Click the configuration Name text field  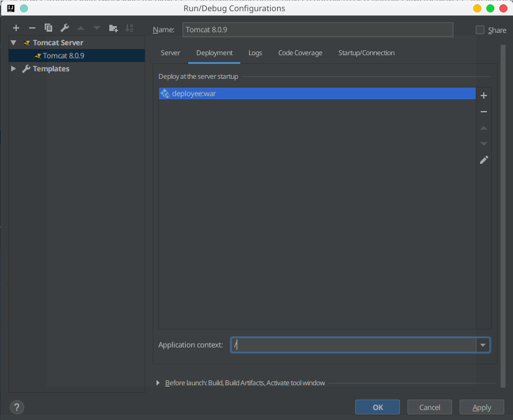pos(318,30)
